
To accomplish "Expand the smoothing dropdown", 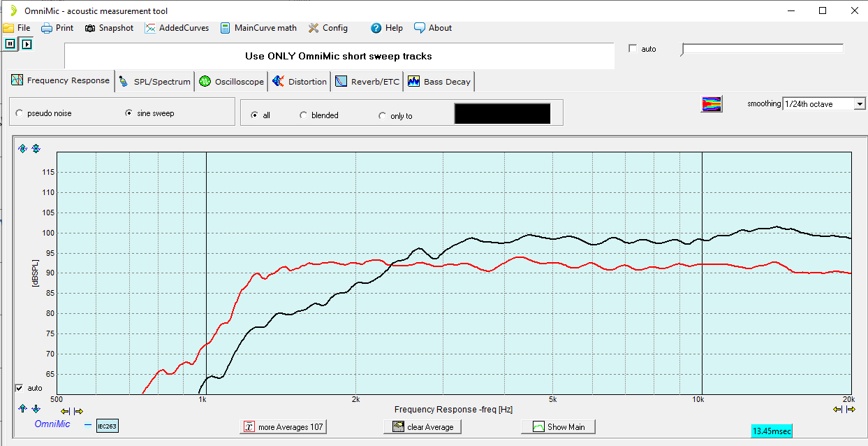I will (860, 104).
